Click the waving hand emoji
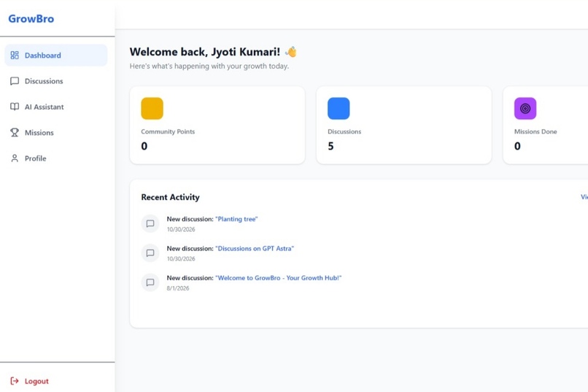588x392 pixels. (x=290, y=52)
